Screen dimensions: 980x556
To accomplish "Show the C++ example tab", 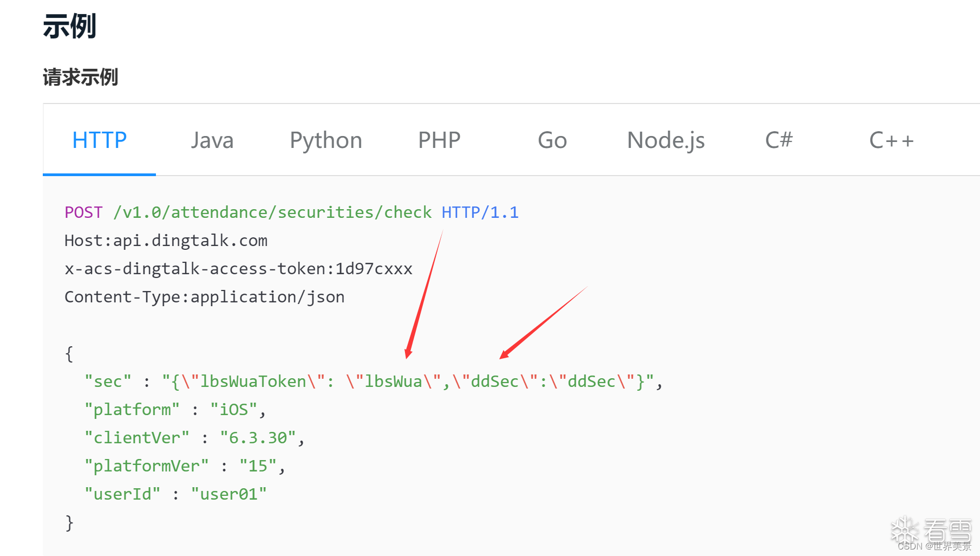I will [891, 140].
